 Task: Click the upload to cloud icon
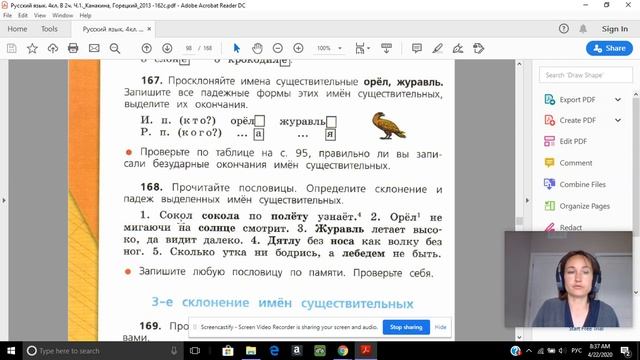[x=53, y=48]
